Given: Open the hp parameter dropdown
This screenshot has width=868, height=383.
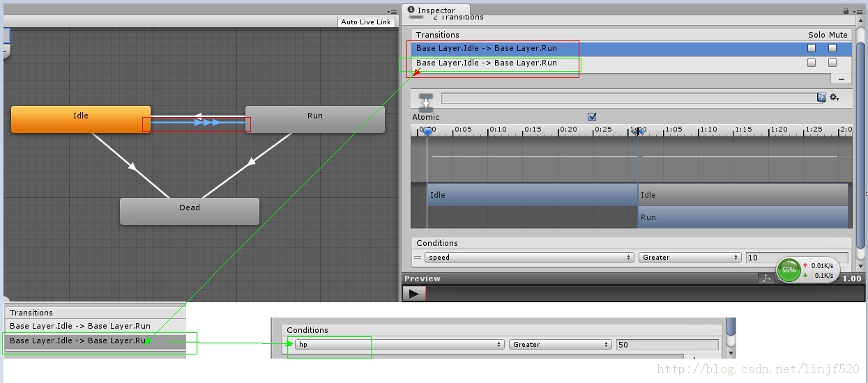Looking at the screenshot, I should point(399,345).
